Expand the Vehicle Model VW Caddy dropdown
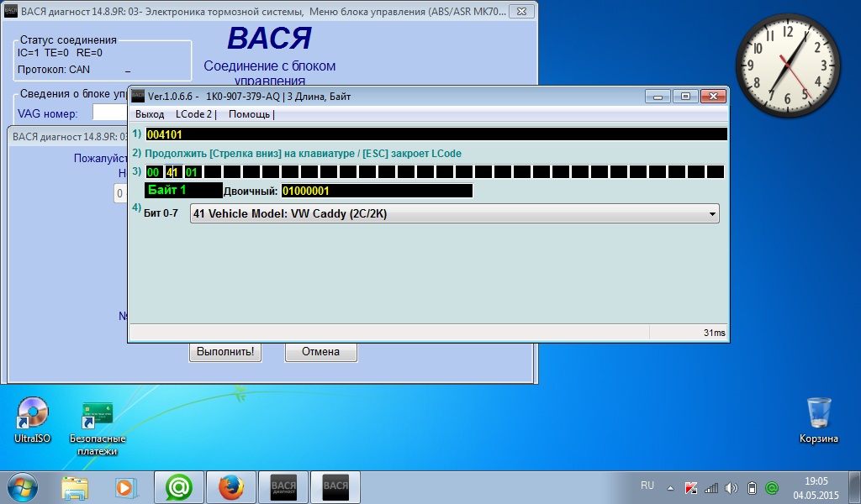 (x=454, y=214)
